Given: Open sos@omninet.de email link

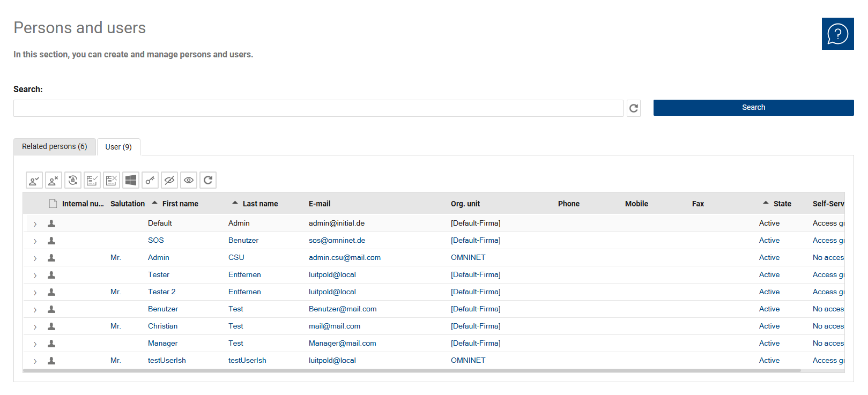Looking at the screenshot, I should coord(337,240).
